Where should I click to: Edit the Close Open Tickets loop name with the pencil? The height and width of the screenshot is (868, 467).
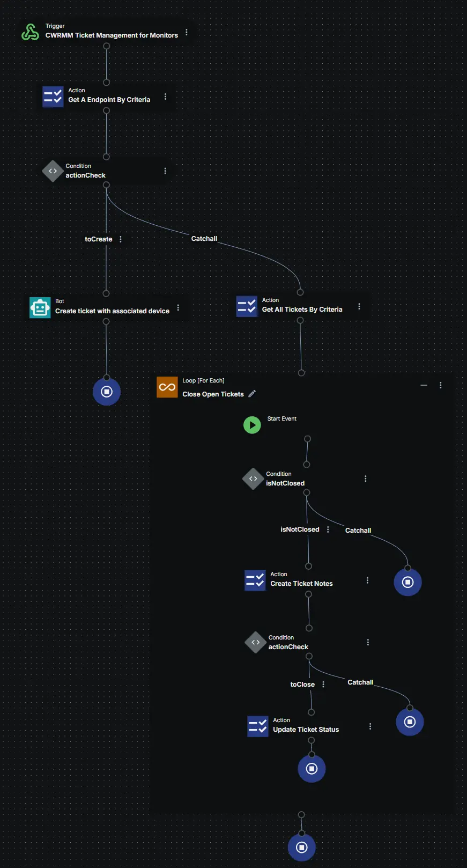pyautogui.click(x=252, y=394)
